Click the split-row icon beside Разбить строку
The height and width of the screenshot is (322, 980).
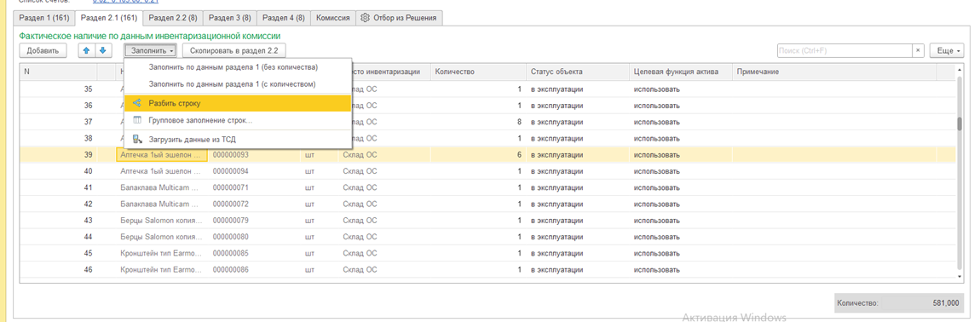point(137,103)
